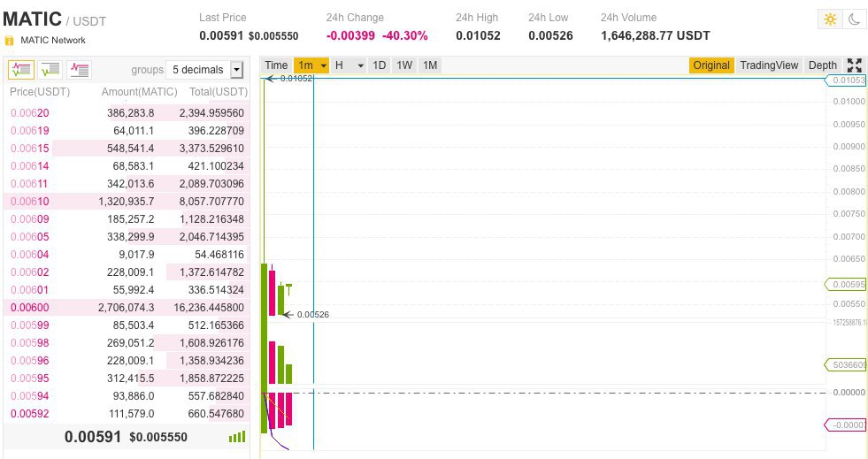Image resolution: width=868 pixels, height=459 pixels.
Task: Show buy orders only order book view
Action: point(50,70)
